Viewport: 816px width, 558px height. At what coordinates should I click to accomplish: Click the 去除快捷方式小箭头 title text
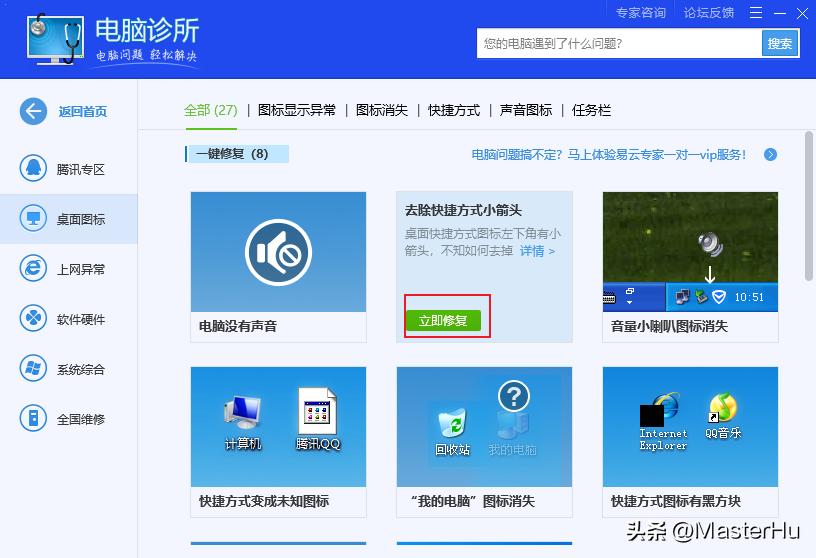click(x=463, y=210)
